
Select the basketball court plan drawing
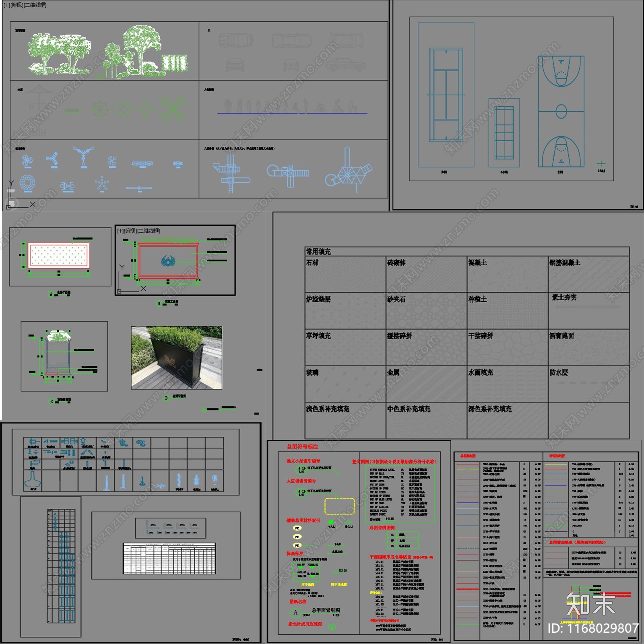tap(561, 111)
